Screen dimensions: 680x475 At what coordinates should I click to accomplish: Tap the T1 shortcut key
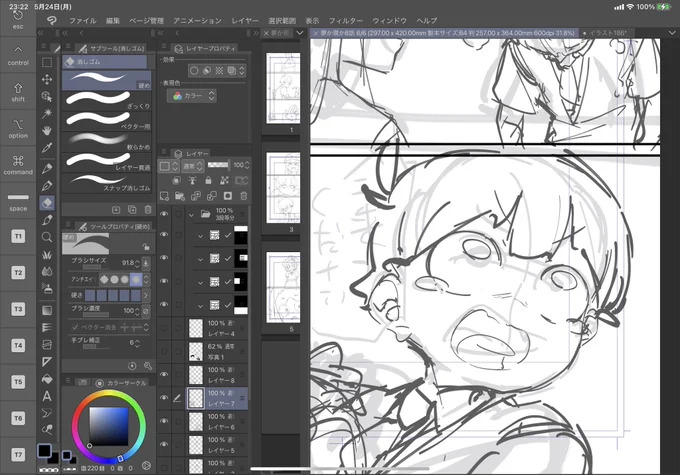[18, 237]
